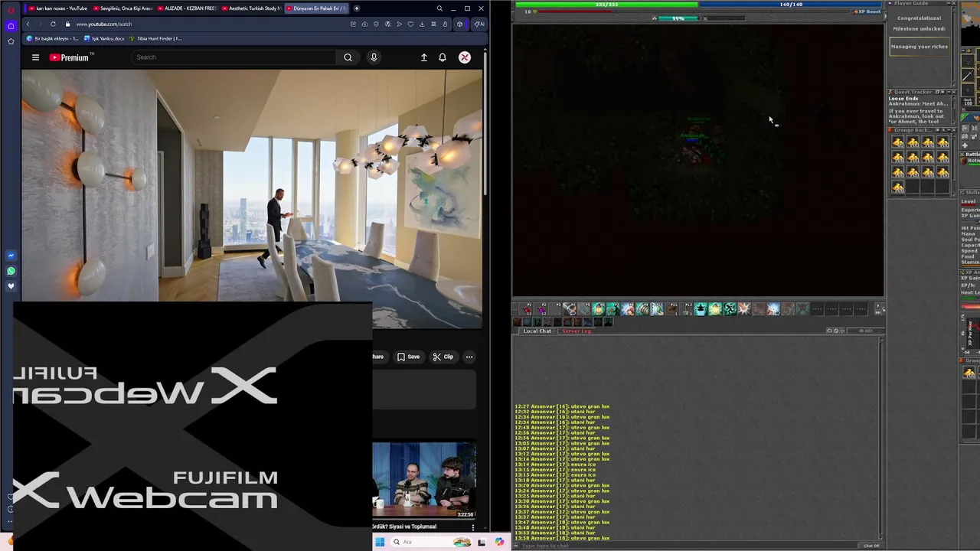Open WhatsApp in Opera sidebar
The image size is (980, 551).
pos(11,271)
